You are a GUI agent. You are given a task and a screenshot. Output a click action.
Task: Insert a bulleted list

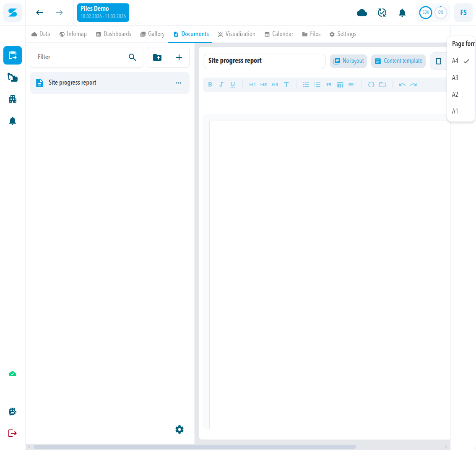[306, 85]
